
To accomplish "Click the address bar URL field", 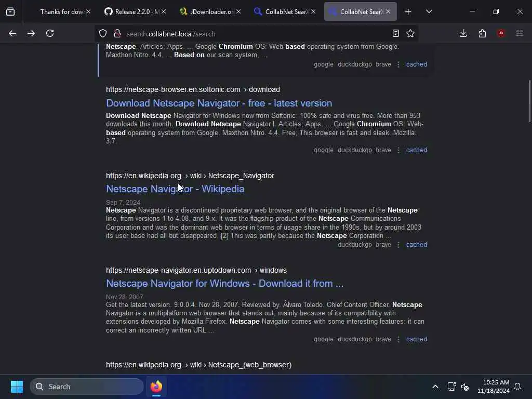I will (x=256, y=34).
